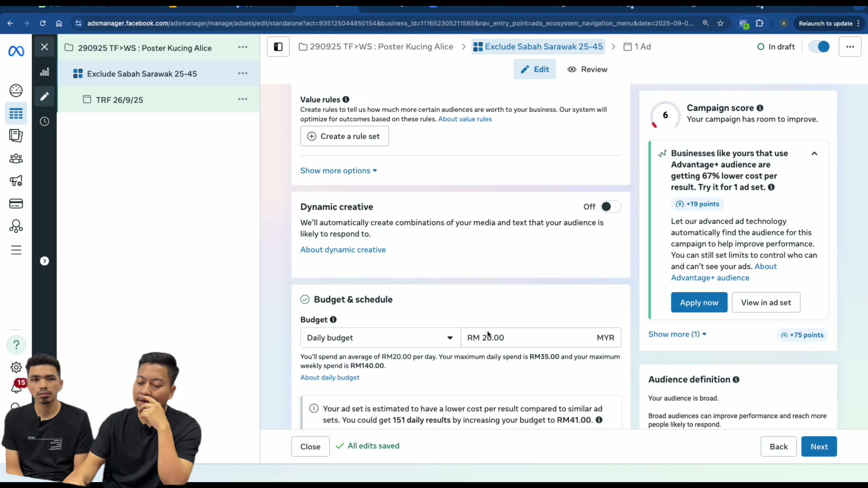The image size is (868, 488).
Task: Click the Back button
Action: (x=778, y=446)
